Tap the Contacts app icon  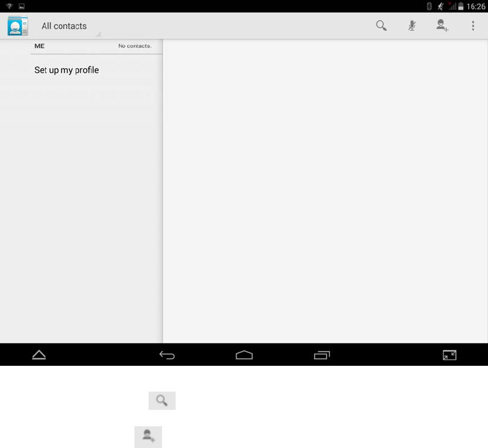point(18,25)
